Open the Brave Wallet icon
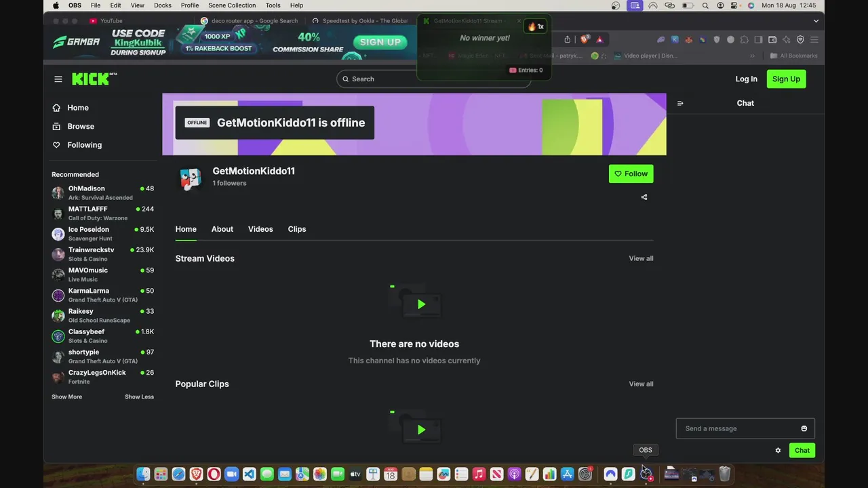868x488 pixels. (x=772, y=39)
